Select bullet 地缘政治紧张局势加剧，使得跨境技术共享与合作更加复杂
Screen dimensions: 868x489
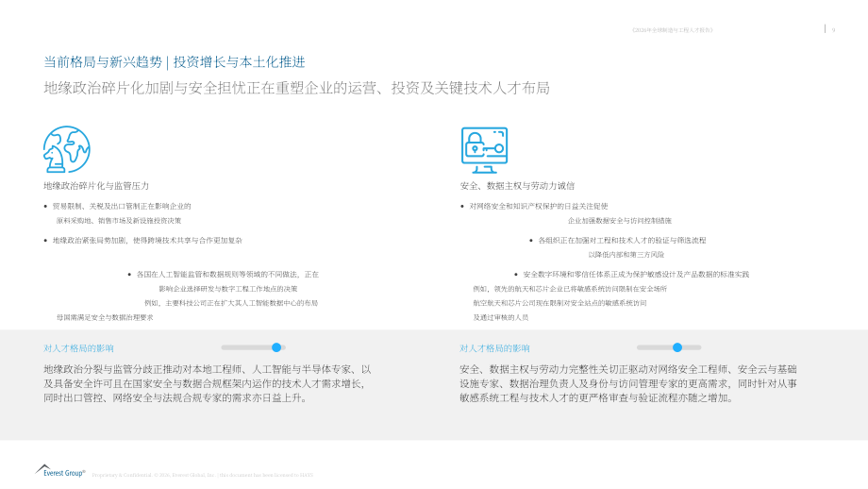[147, 241]
